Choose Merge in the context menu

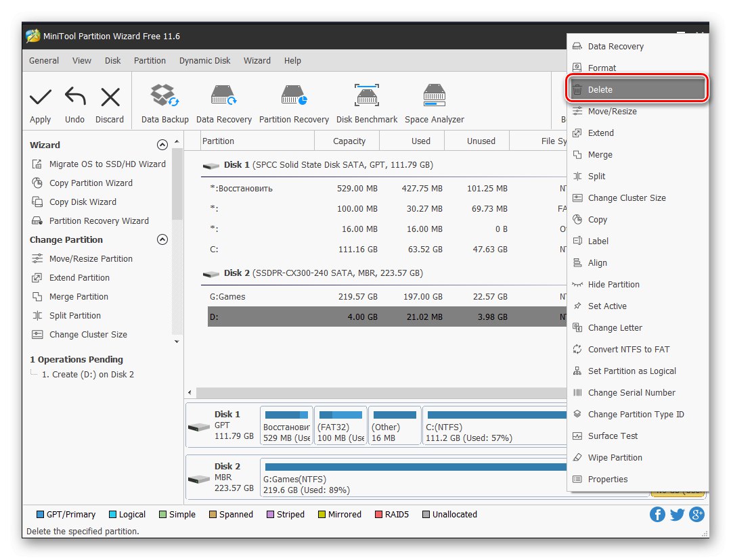(637, 155)
